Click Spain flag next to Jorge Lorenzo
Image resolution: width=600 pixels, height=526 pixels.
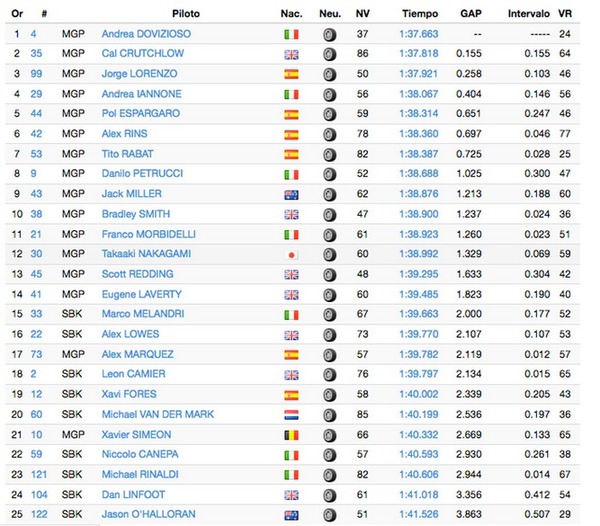(291, 74)
